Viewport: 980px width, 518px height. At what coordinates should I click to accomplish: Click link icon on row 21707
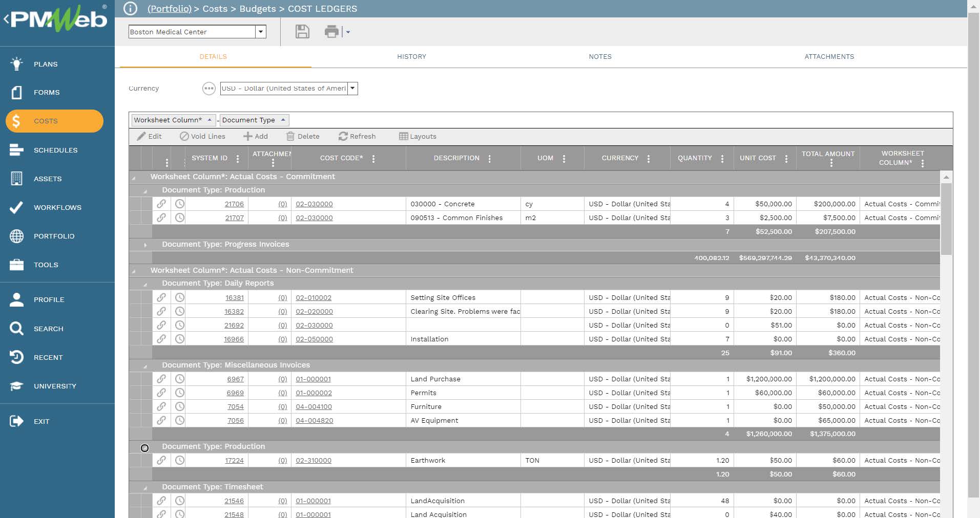click(x=161, y=218)
